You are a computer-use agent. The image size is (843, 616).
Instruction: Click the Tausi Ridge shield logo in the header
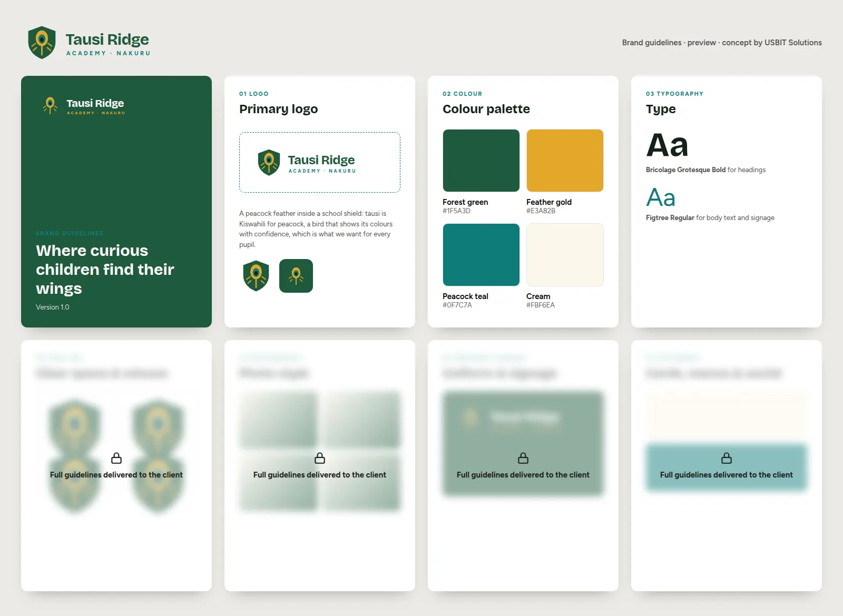pyautogui.click(x=42, y=43)
